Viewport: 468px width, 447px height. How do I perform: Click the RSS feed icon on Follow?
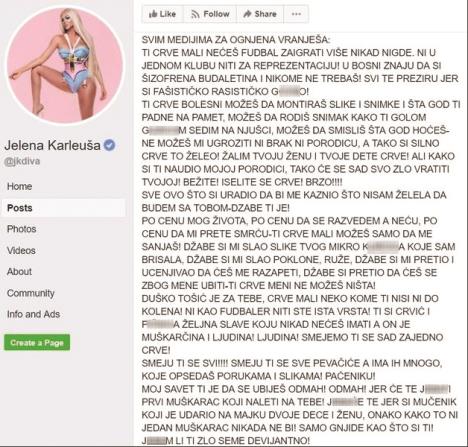point(195,14)
